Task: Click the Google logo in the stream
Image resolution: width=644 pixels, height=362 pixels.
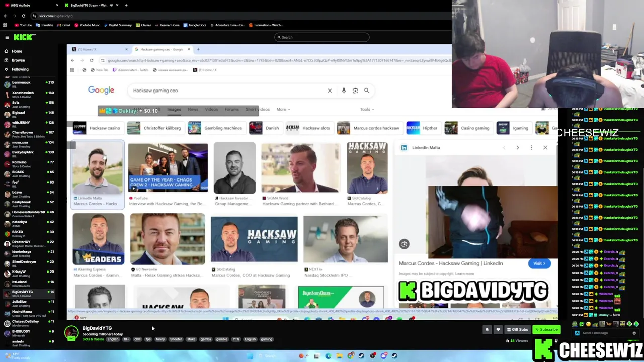Action: point(101,90)
